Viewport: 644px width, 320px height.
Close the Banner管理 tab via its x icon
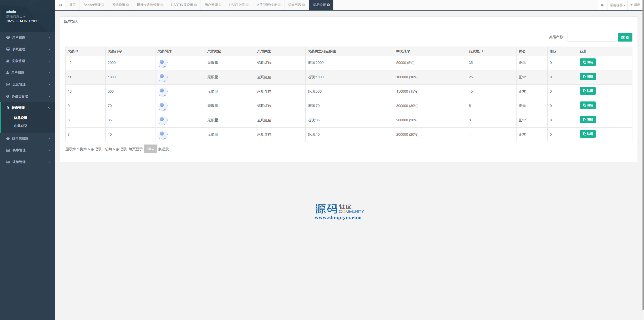pyautogui.click(x=103, y=5)
